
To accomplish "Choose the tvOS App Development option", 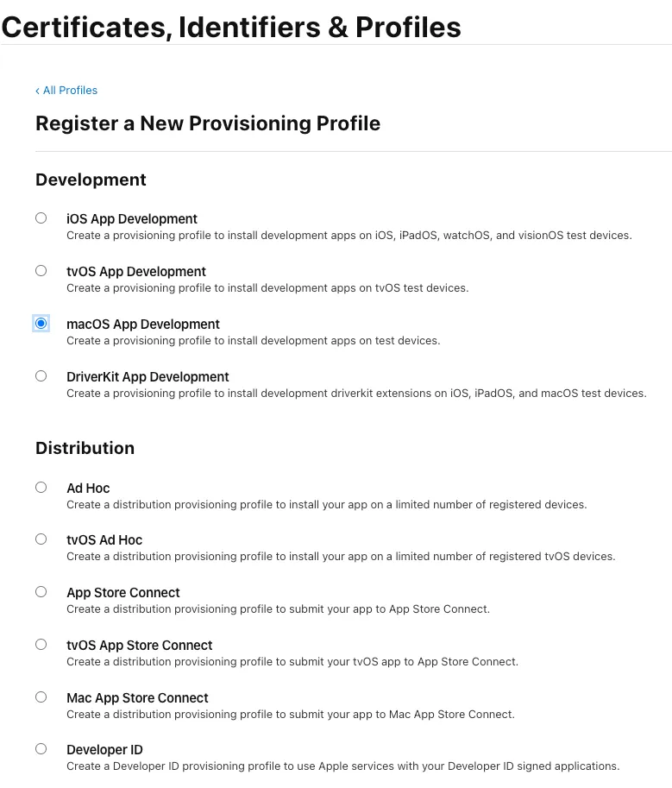I will point(41,270).
